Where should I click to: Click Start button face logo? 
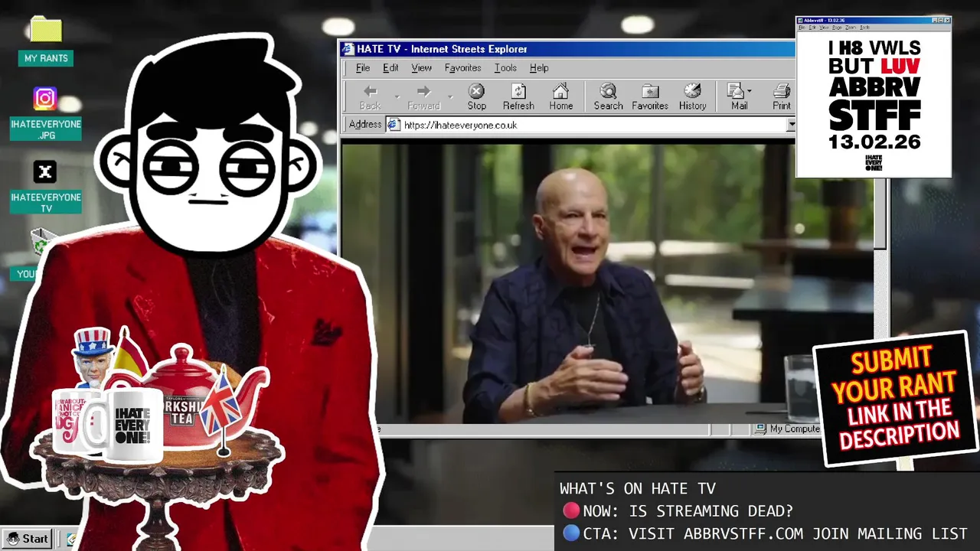(13, 539)
